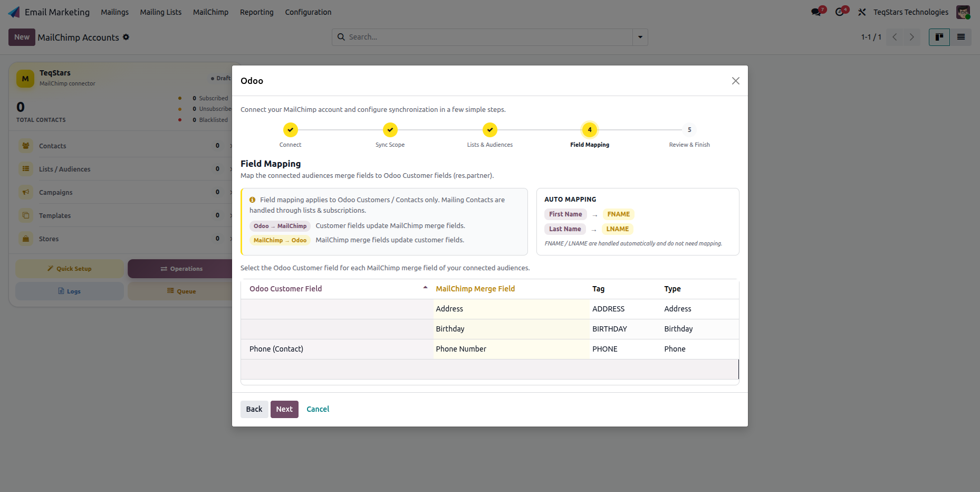Open the Mailings menu
The width and height of the screenshot is (980, 492).
point(114,12)
